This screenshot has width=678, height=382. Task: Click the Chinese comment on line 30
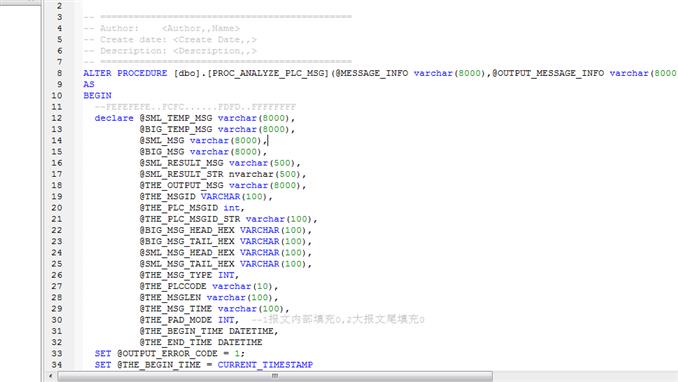338,320
